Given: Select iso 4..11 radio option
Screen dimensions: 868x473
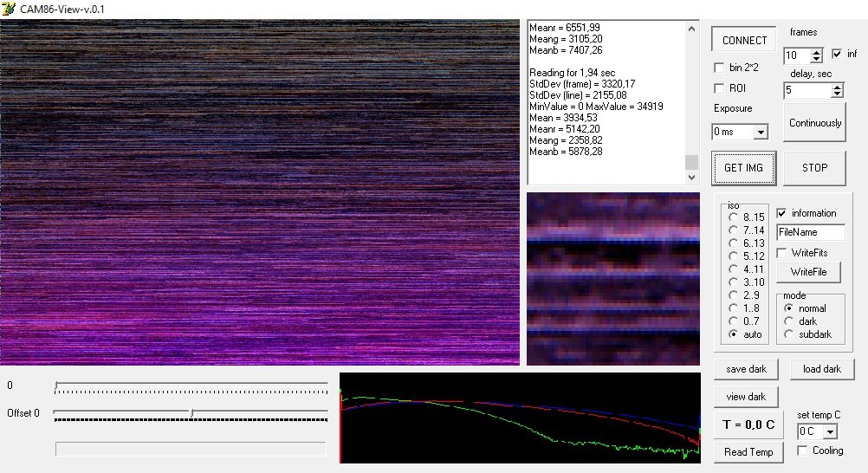Looking at the screenshot, I should point(734,269).
